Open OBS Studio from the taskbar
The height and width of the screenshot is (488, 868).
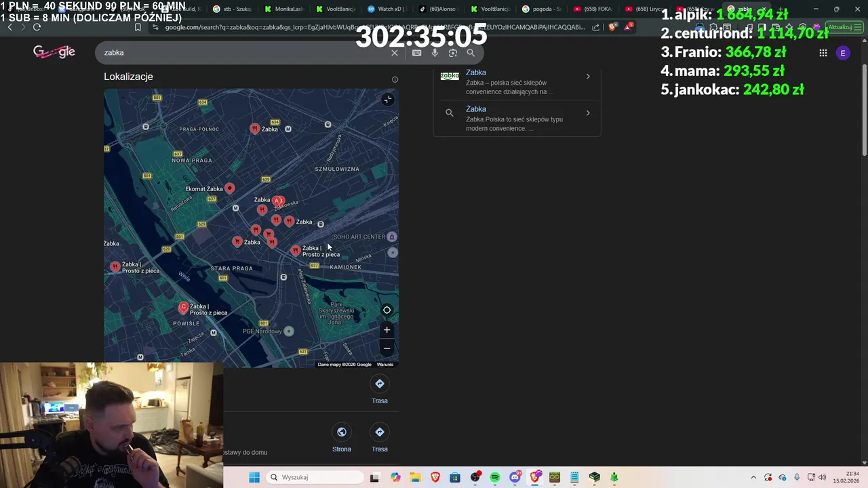point(475,477)
